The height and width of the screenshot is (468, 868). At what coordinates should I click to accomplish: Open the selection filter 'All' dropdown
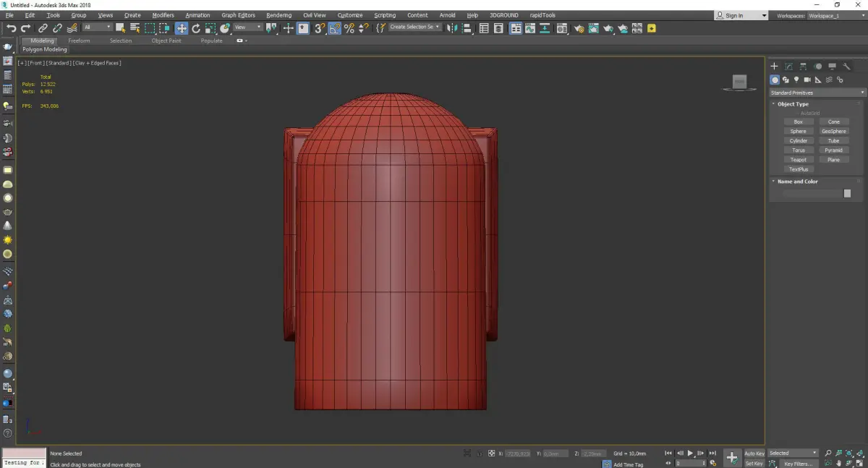tap(97, 27)
